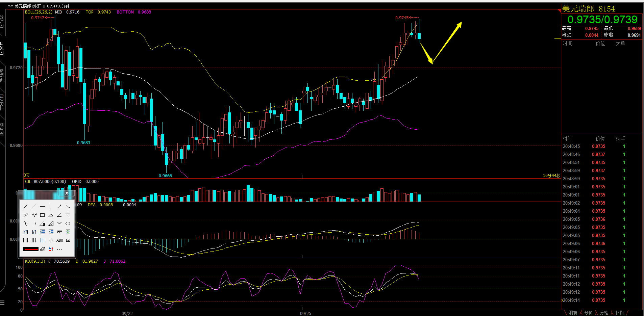Switch to the 明细 tab
The image size is (644, 316).
point(573,313)
